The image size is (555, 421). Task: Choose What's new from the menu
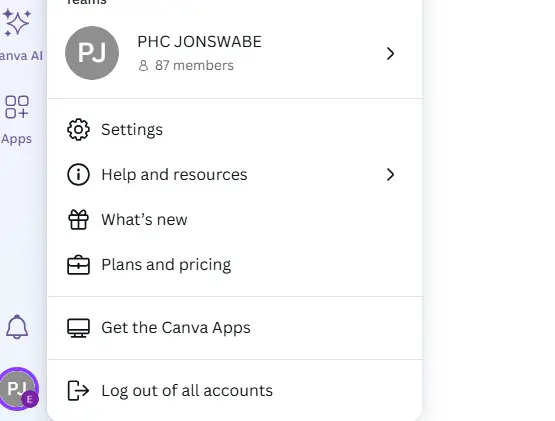[x=234, y=220]
